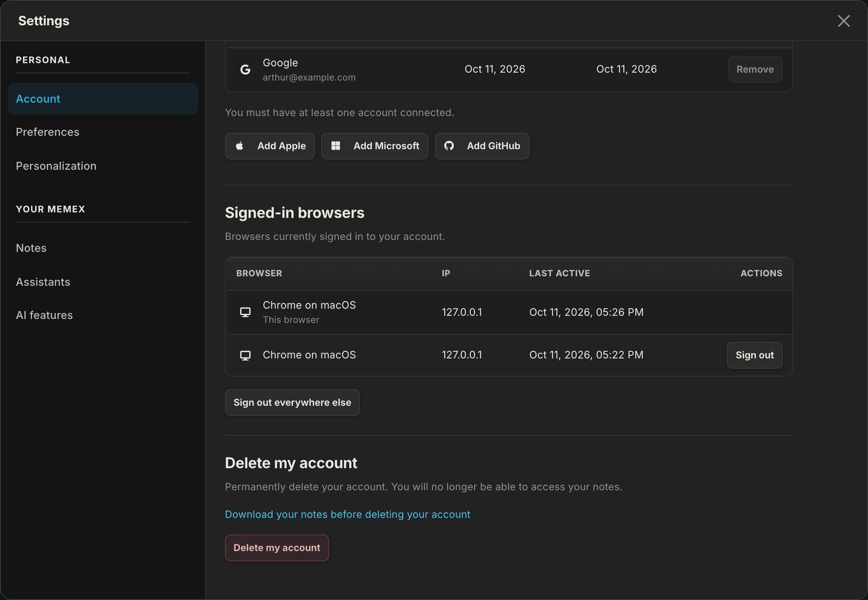Click the IP column header
The width and height of the screenshot is (868, 600).
coord(446,273)
